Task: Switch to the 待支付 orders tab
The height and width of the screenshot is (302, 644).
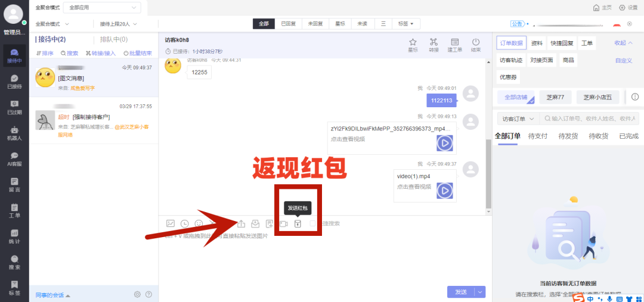Action: 538,136
